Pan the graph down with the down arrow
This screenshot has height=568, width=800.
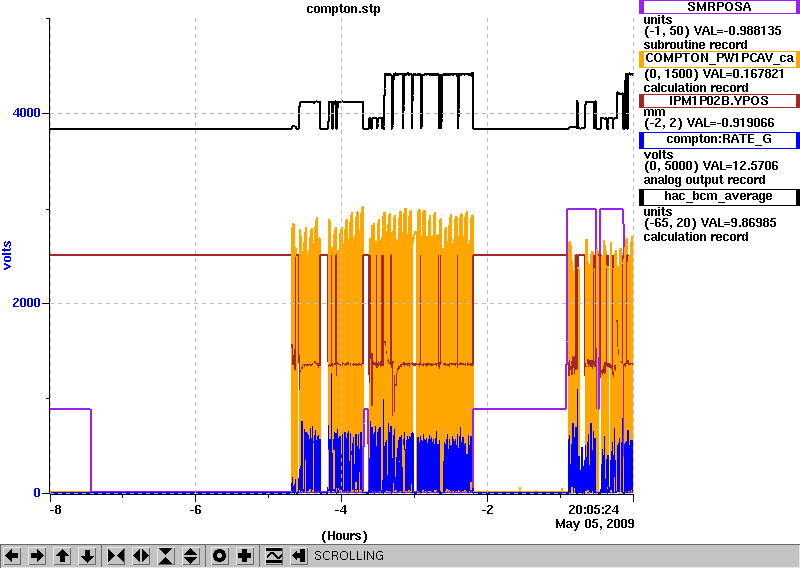pyautogui.click(x=88, y=555)
